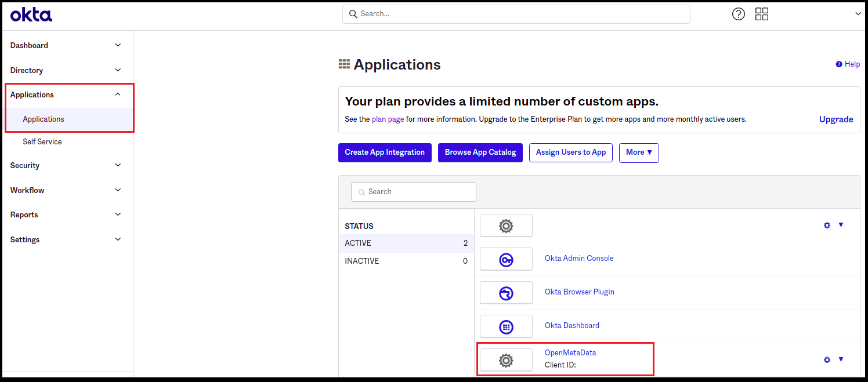Open the Help question mark icon
Image resolution: width=868 pixels, height=382 pixels.
coord(738,13)
